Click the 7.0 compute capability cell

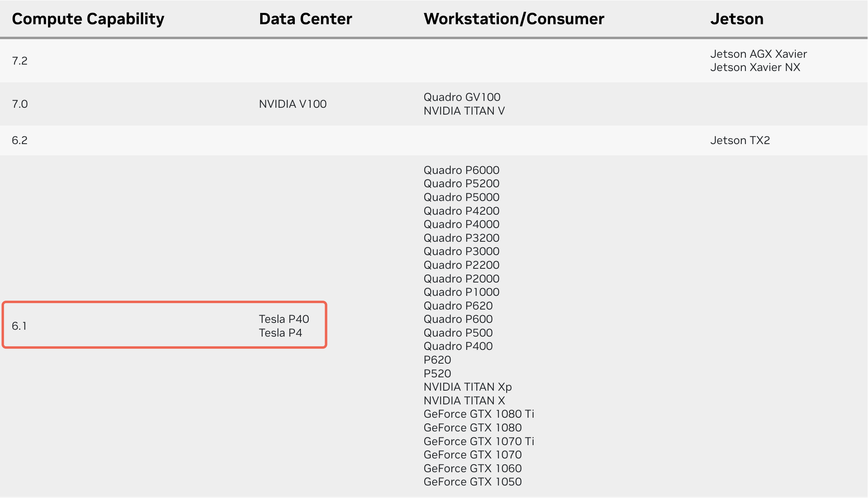tap(20, 104)
